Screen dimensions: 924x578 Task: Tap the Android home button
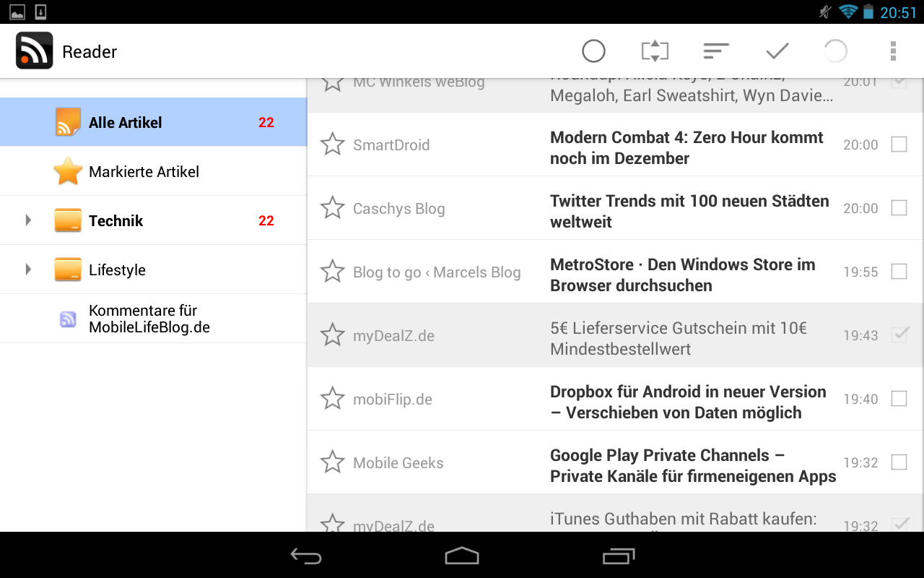click(462, 556)
